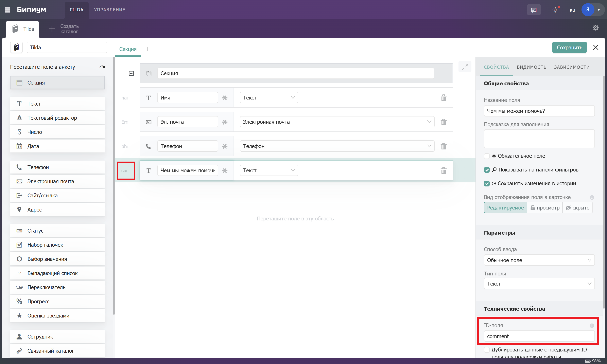The width and height of the screenshot is (607, 364).
Task: Open catalog settings gear icon
Action: [595, 28]
